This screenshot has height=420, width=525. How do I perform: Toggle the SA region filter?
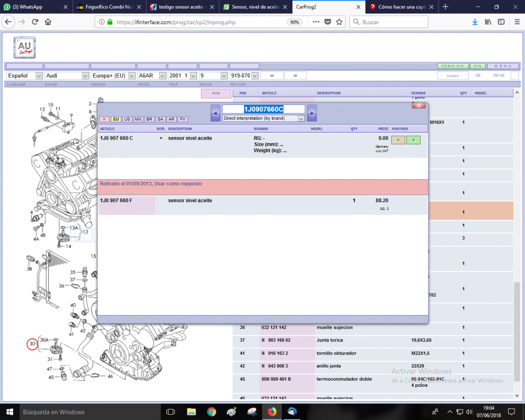[160, 119]
